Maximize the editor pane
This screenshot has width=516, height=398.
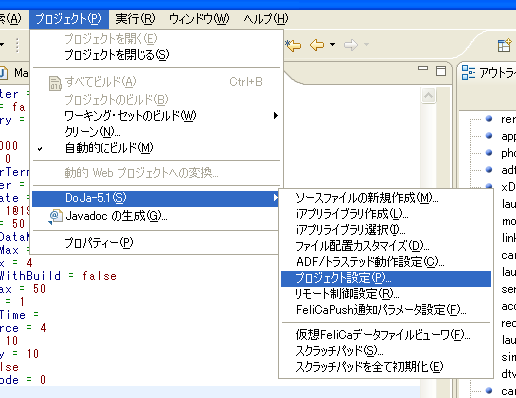(441, 71)
